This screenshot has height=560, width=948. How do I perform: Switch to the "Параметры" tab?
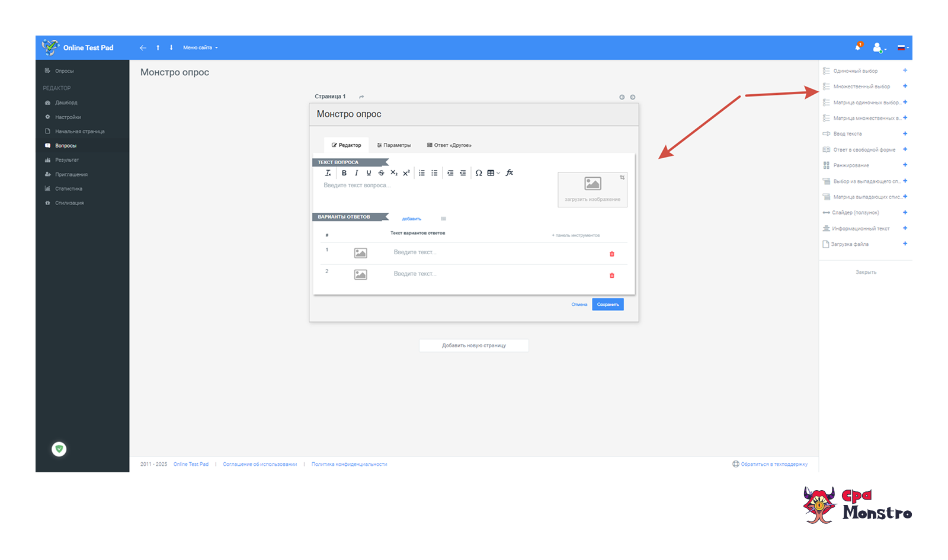394,145
